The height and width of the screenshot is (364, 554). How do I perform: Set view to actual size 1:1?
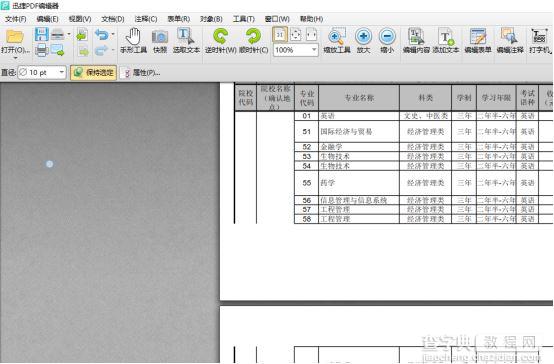(279, 35)
